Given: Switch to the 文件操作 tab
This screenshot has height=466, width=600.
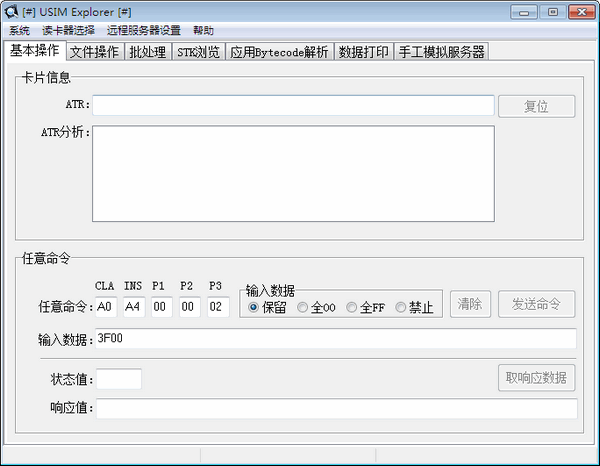Looking at the screenshot, I should pos(94,52).
